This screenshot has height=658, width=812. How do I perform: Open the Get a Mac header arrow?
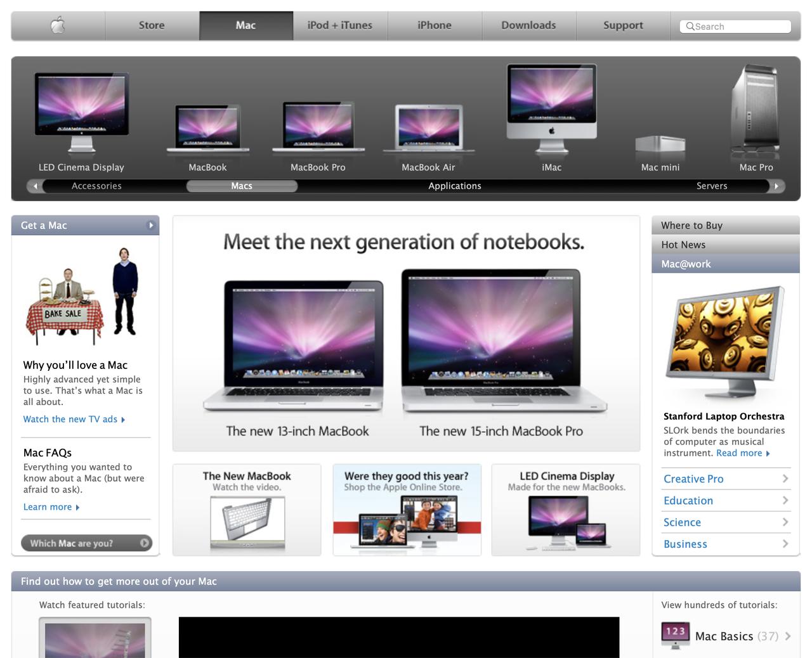(151, 225)
